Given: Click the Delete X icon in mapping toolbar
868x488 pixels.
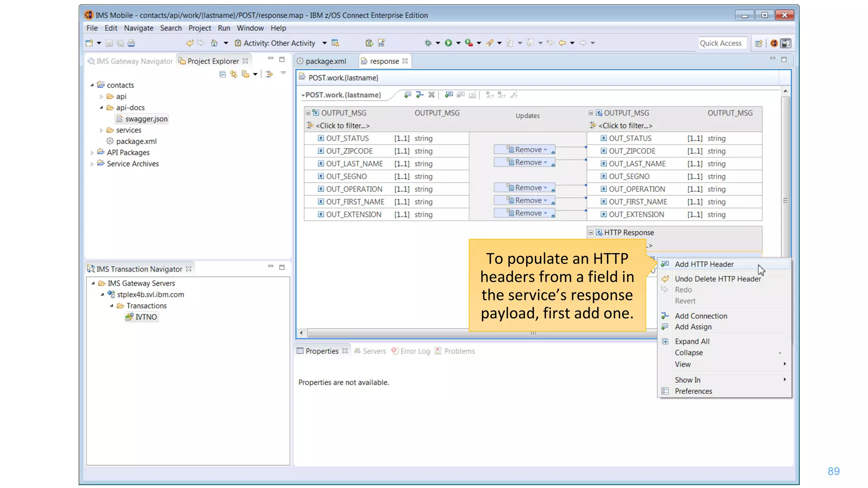Looking at the screenshot, I should pos(431,95).
